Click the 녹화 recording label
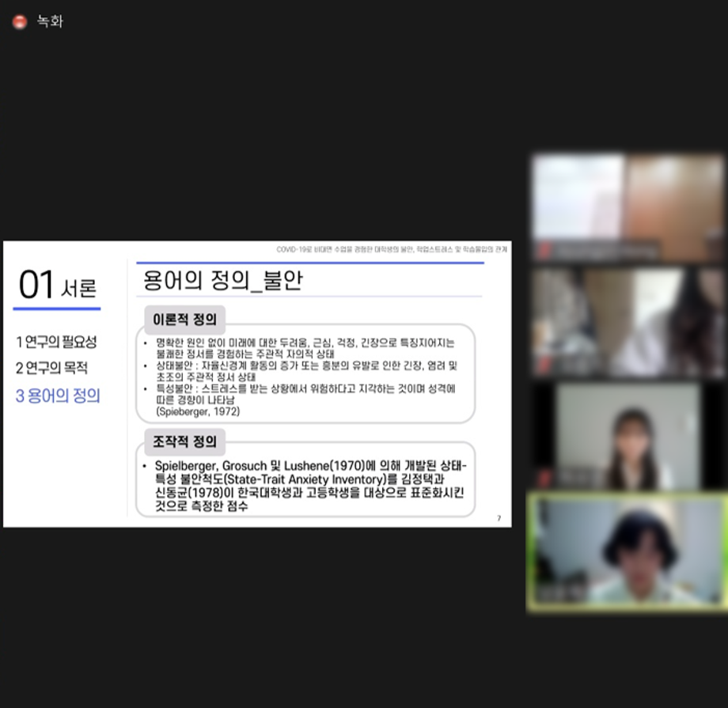Viewport: 728px width, 708px height. (x=50, y=22)
